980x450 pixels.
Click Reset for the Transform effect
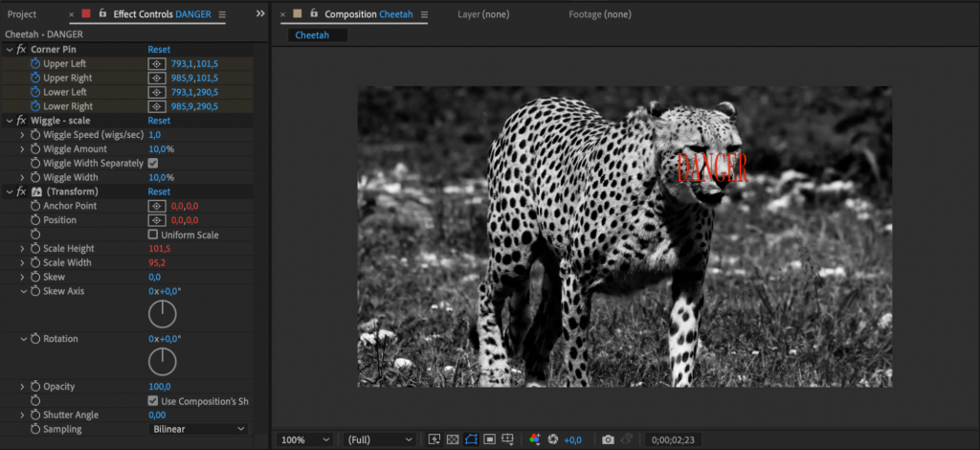tap(159, 191)
